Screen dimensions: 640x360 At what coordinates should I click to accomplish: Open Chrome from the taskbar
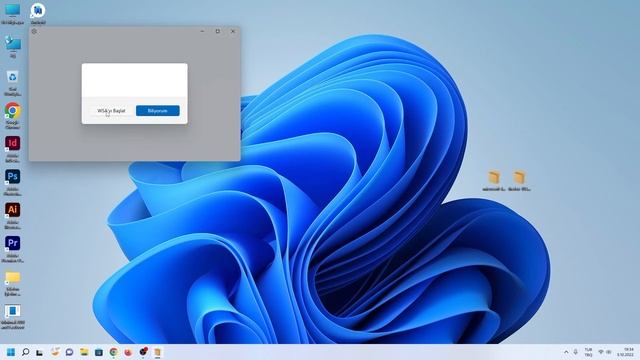coord(113,352)
